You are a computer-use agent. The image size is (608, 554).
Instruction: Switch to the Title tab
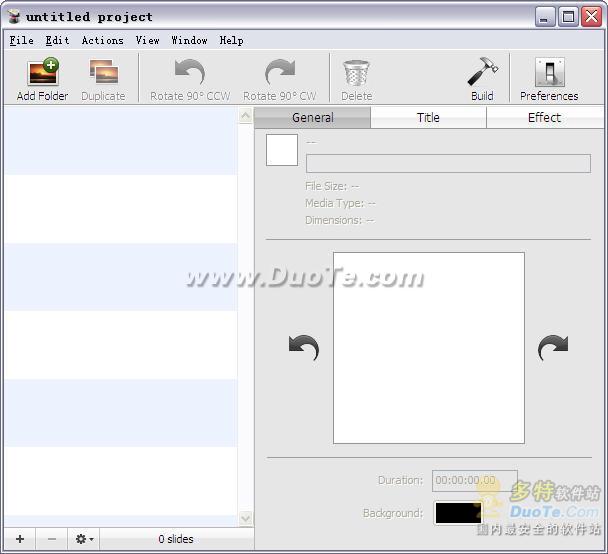click(x=428, y=117)
